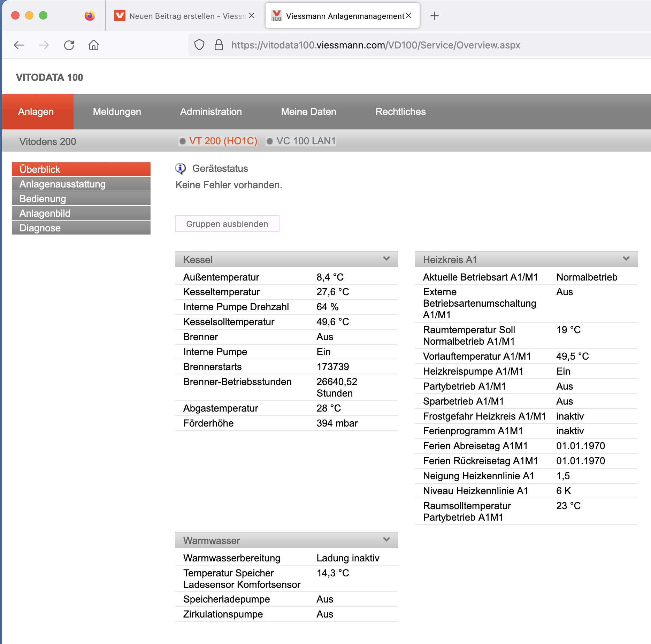Click the Gerätestatus info icon
The width and height of the screenshot is (651, 644).
[181, 169]
